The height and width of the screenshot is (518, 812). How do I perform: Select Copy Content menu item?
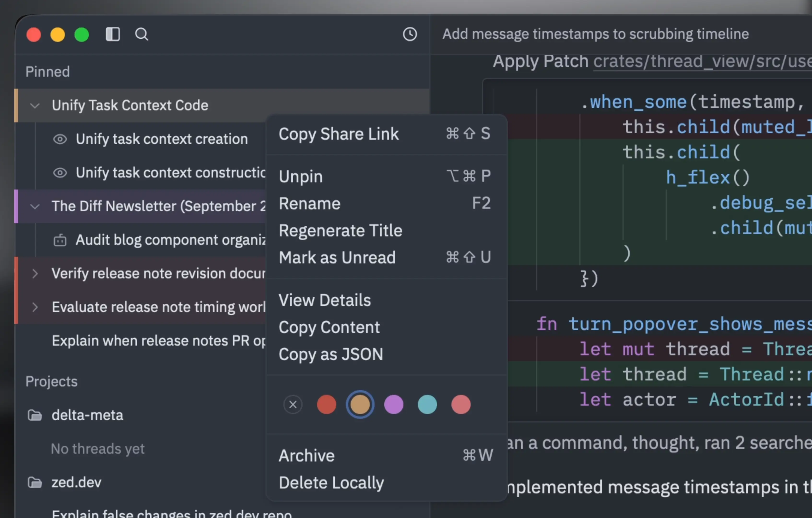tap(387, 327)
